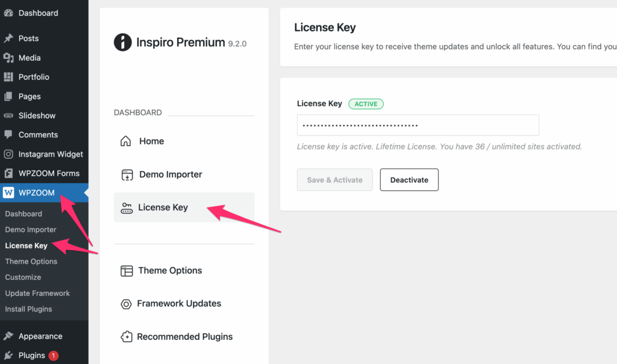The width and height of the screenshot is (617, 364).
Task: Click the License Key icon in panel
Action: [127, 208]
